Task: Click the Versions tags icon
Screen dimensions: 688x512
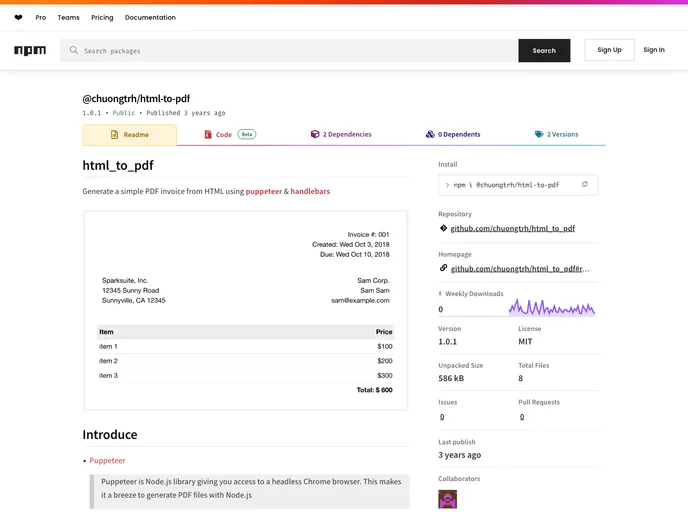Action: click(x=539, y=134)
